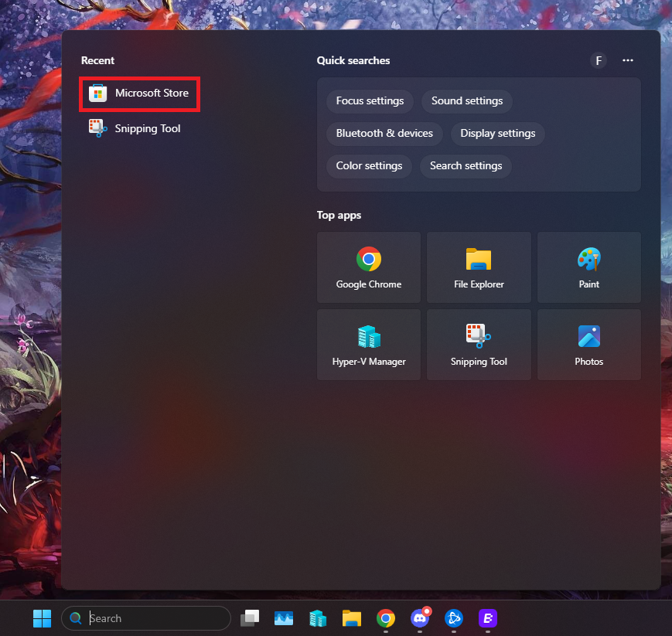Open Search settings quick search chip

[466, 166]
